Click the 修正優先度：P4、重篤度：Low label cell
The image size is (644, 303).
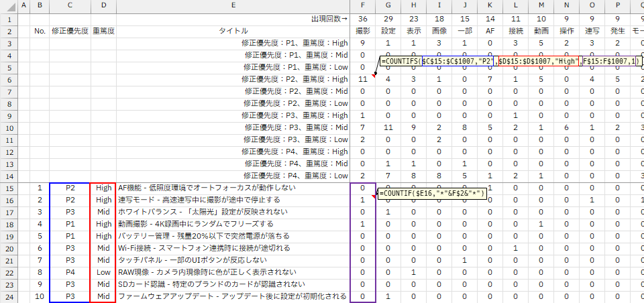pos(233,176)
